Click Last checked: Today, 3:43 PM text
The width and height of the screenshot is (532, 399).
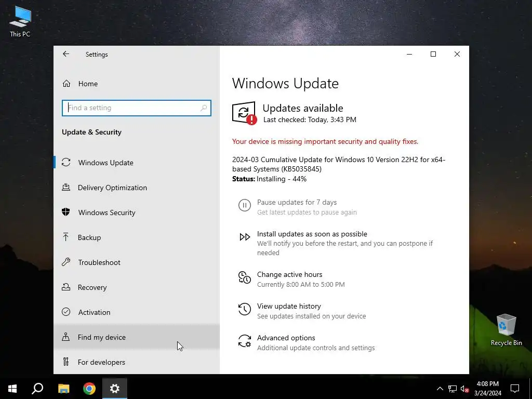click(310, 119)
